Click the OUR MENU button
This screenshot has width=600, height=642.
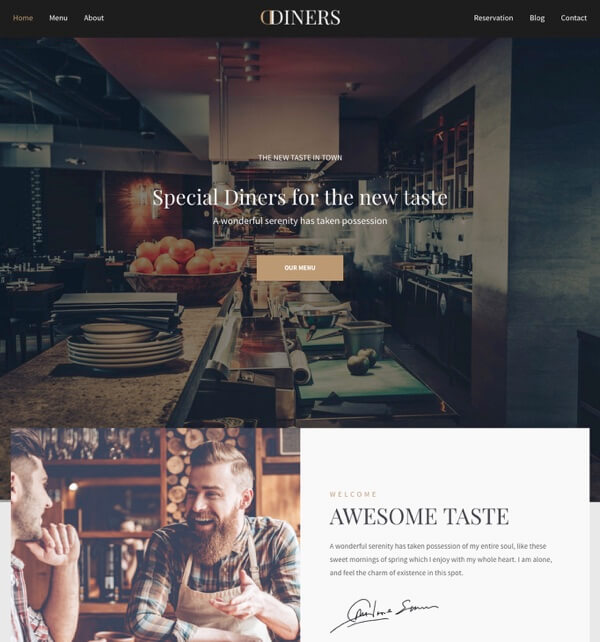point(300,268)
